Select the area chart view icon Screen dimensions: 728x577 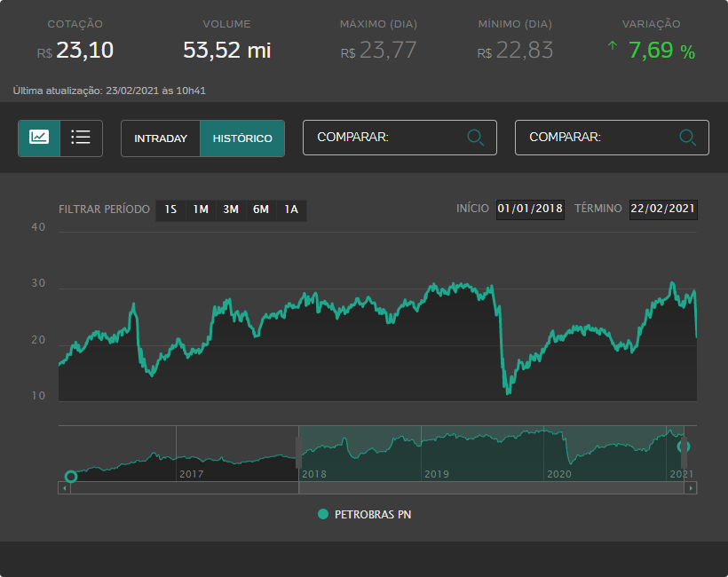[39, 138]
